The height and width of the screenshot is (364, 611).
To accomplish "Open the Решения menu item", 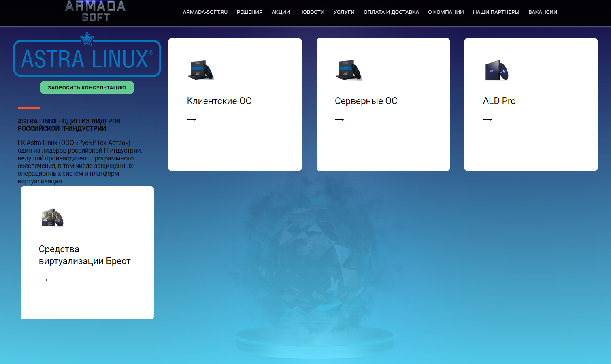I will pos(250,12).
